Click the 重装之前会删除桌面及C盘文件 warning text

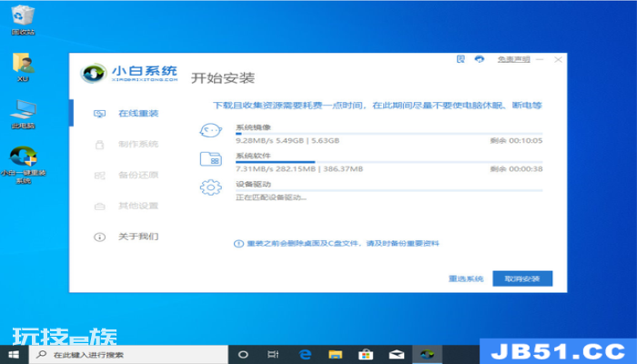pyautogui.click(x=343, y=243)
